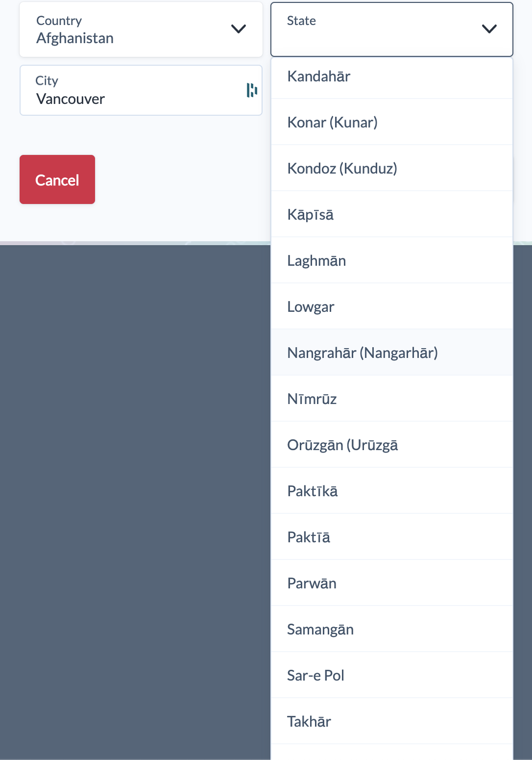This screenshot has height=760, width=532.
Task: Choose Paktīā from the state list
Action: point(308,536)
